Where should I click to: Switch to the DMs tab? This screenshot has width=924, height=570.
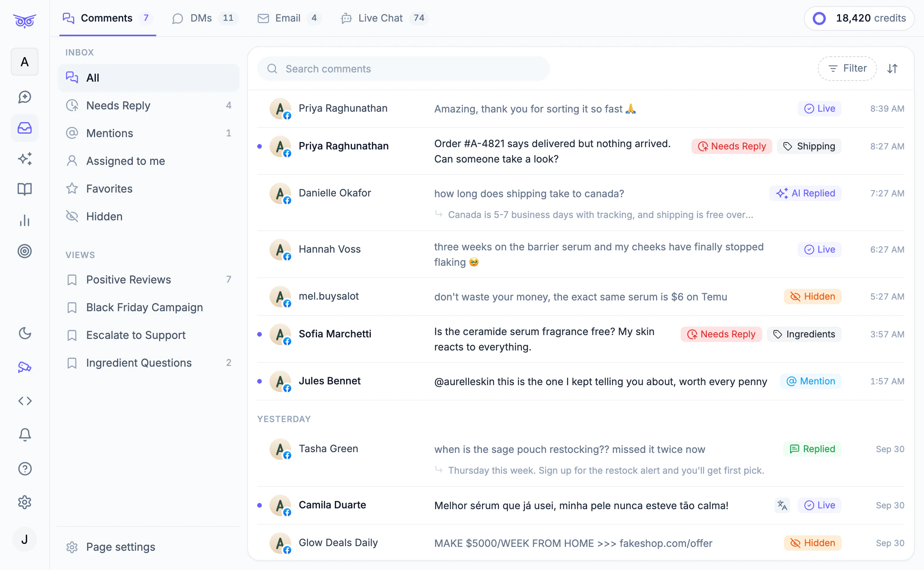(205, 18)
